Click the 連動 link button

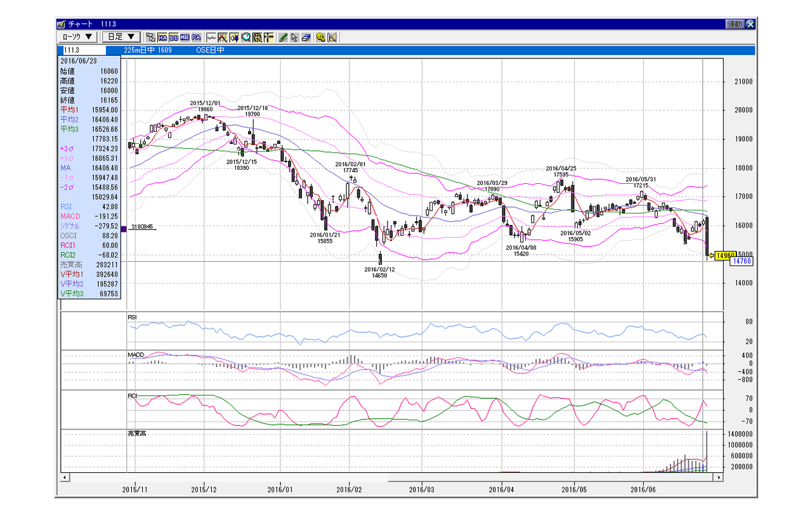735,24
